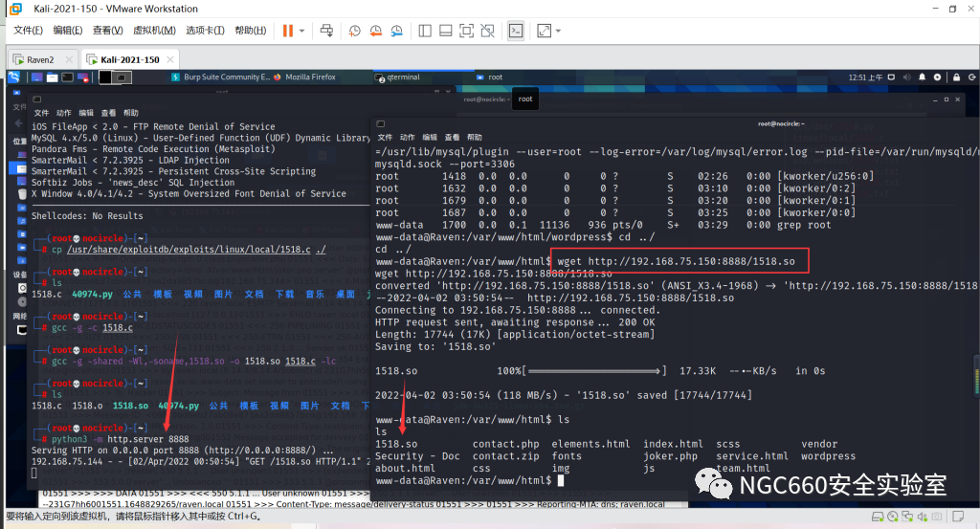Launch terminal from Kali panel icon
This screenshot has width=980, height=529.
[67, 77]
